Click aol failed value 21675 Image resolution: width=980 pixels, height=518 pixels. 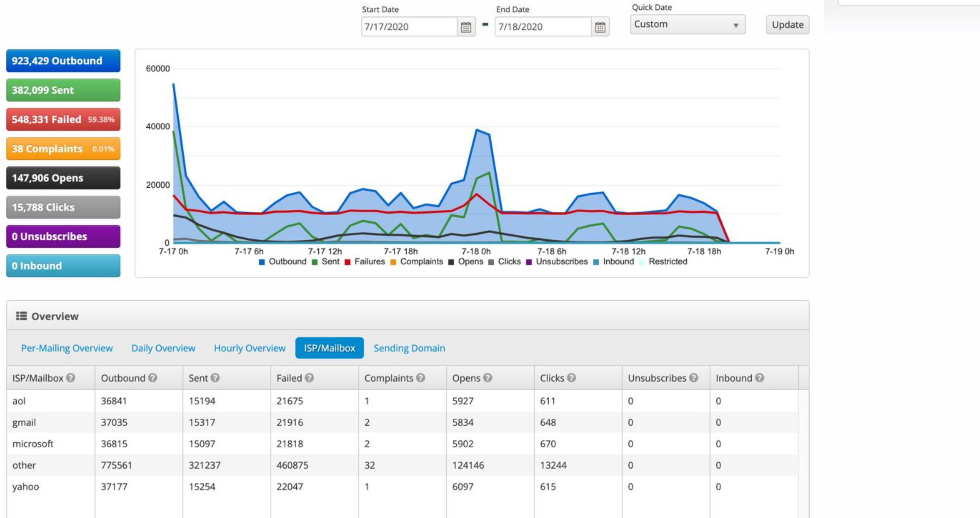[x=290, y=401]
